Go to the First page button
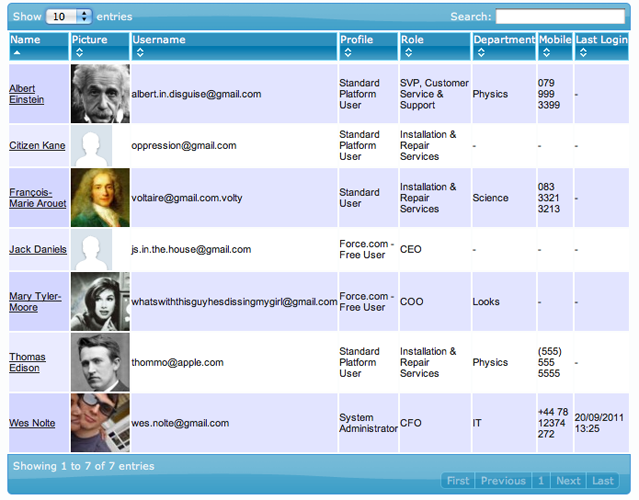The width and height of the screenshot is (639, 500). click(x=458, y=481)
